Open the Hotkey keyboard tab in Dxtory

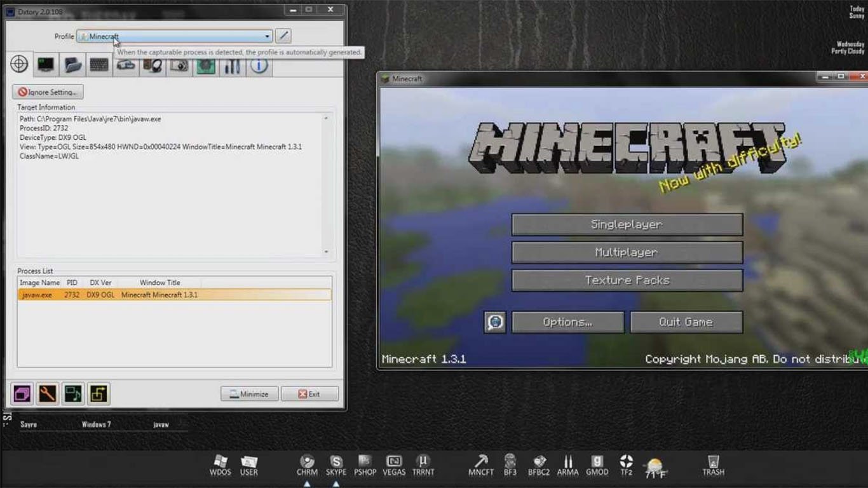tap(99, 65)
